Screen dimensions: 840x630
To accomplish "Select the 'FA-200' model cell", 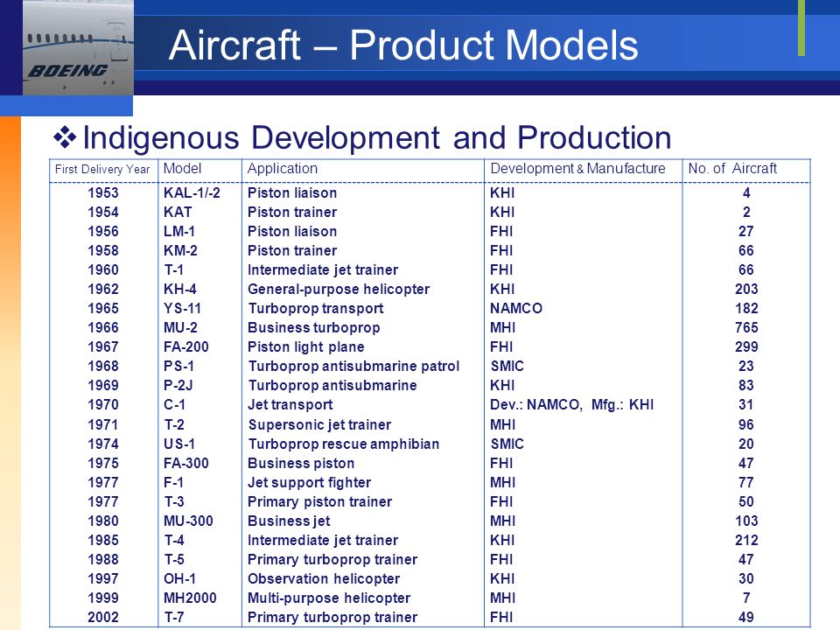I will pos(185,347).
